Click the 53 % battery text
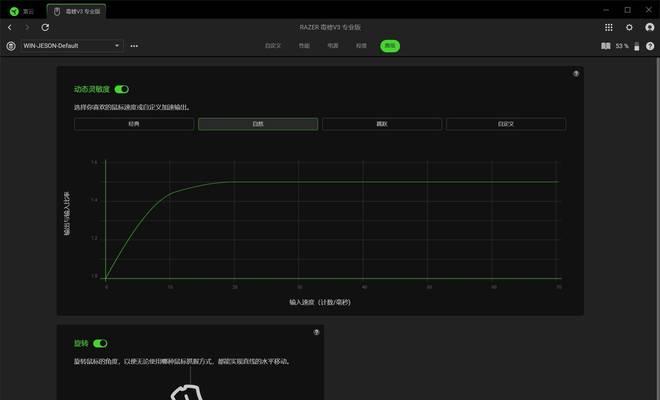The image size is (660, 400). [x=622, y=46]
